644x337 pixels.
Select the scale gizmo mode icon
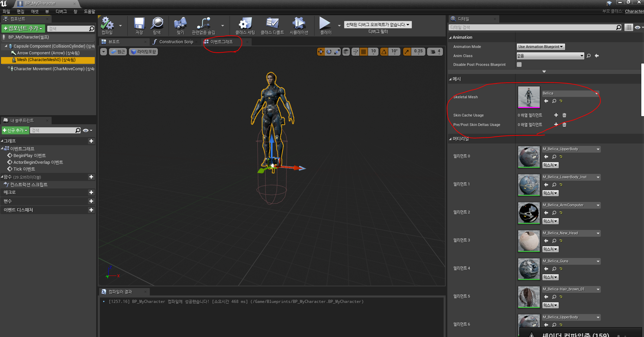[x=337, y=52]
